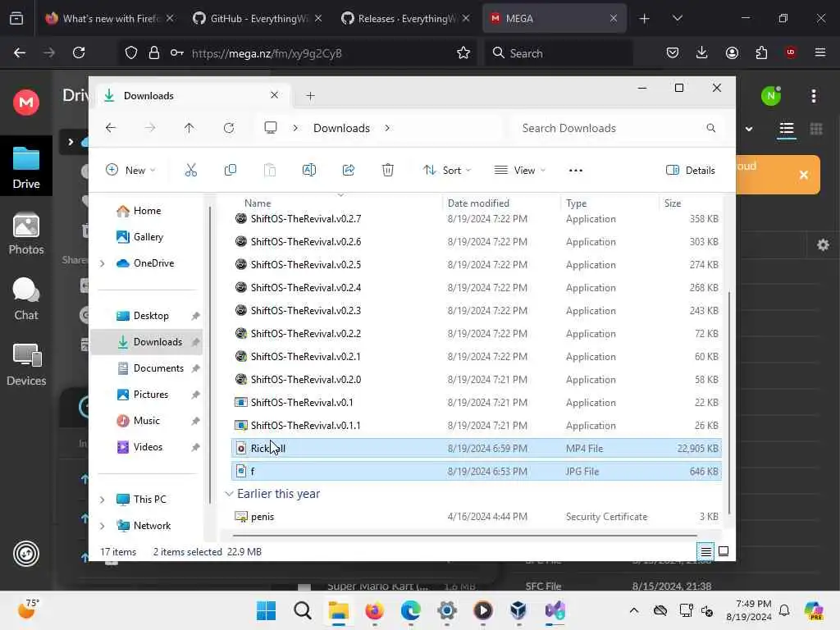The height and width of the screenshot is (630, 840).
Task: Open Firefox downloads arrow icon
Action: point(702,52)
